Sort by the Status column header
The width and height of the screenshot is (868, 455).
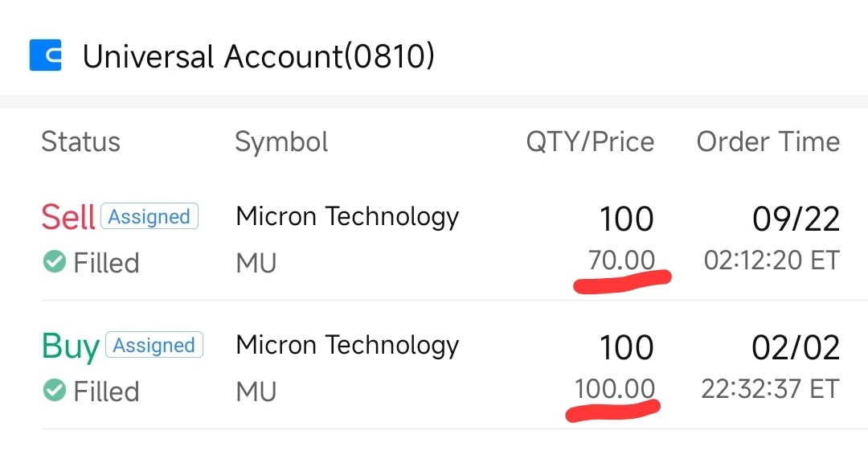pos(81,141)
